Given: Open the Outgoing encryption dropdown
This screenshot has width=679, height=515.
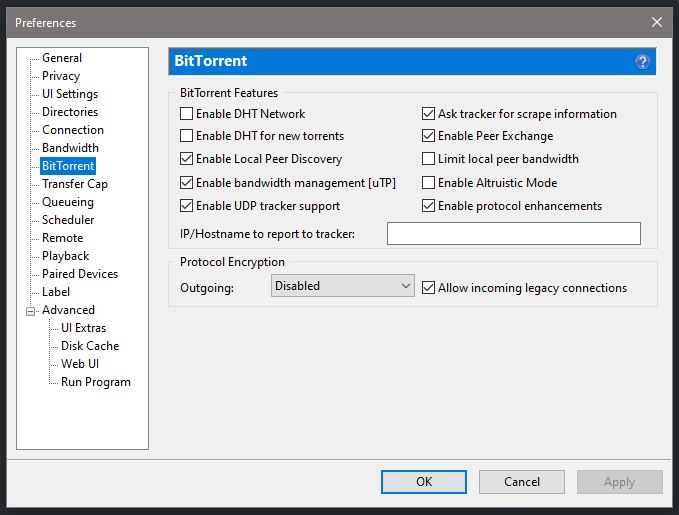Looking at the screenshot, I should (343, 286).
